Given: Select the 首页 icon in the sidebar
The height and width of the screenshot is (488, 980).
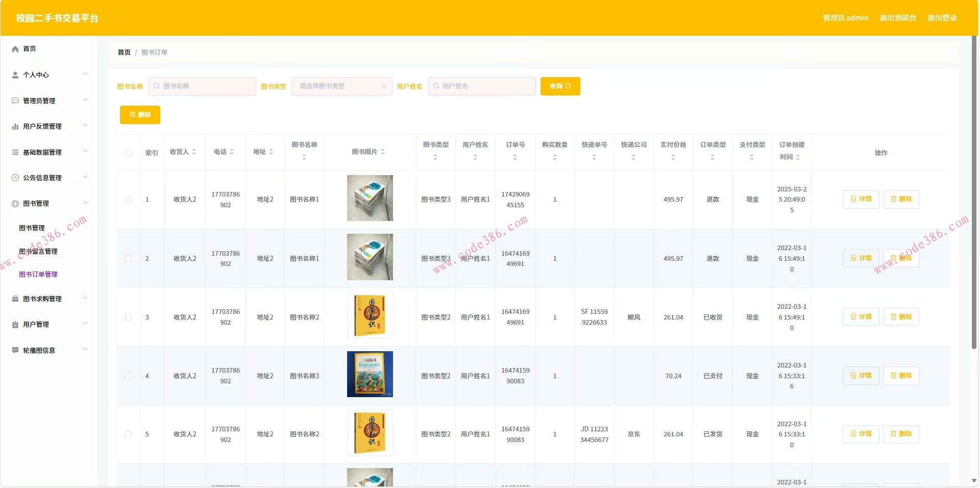Looking at the screenshot, I should 15,48.
